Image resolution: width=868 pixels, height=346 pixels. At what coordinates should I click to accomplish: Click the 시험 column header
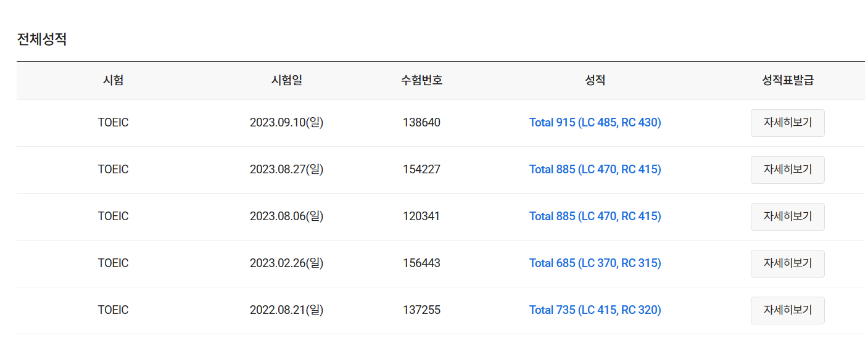coord(113,80)
